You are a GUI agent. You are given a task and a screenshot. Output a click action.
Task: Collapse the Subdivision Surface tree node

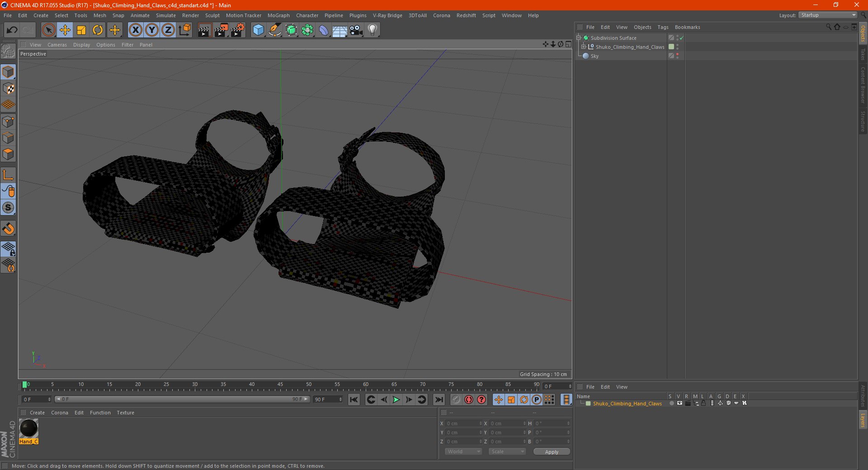click(579, 38)
